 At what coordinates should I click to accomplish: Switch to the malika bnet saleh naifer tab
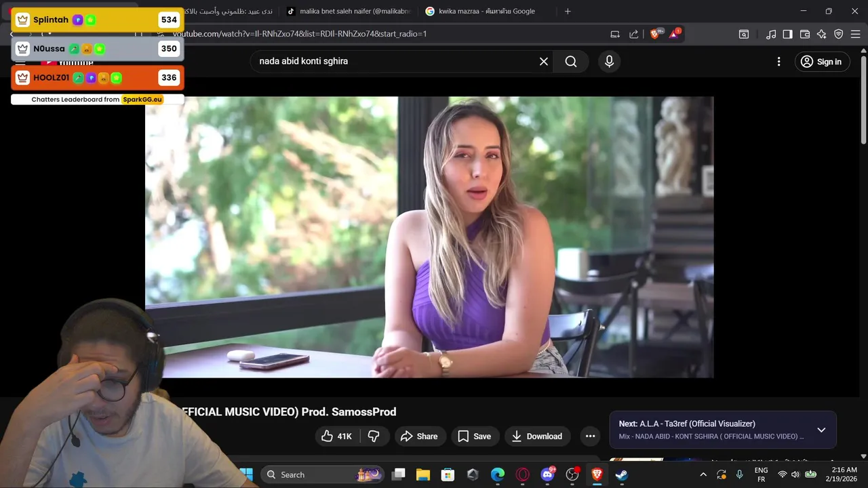[349, 11]
